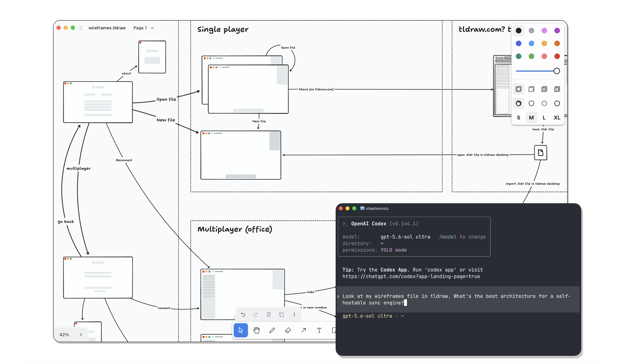This screenshot has width=634, height=364.
Task: Choose the draw dash style
Action: 518,103
